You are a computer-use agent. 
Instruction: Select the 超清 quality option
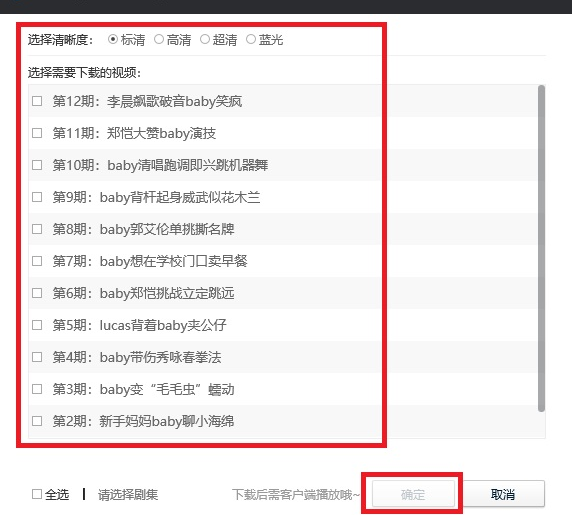coord(205,39)
